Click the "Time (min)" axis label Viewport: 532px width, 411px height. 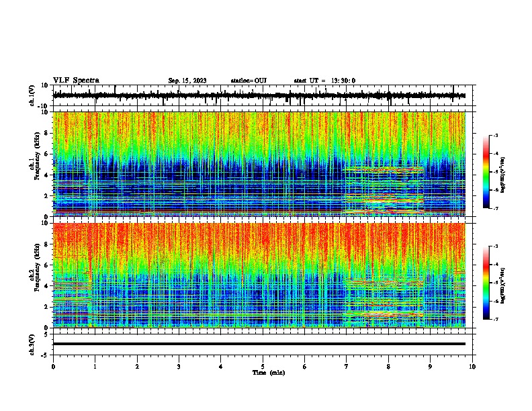269,373
